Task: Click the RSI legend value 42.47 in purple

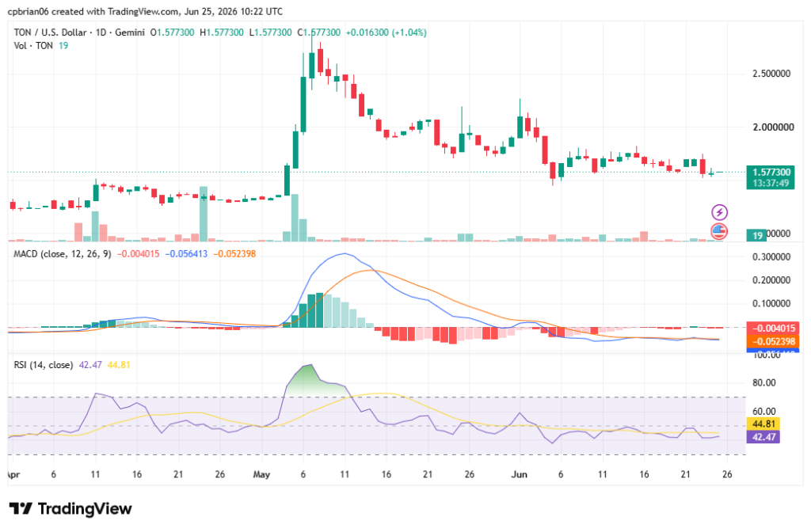Action: click(90, 365)
